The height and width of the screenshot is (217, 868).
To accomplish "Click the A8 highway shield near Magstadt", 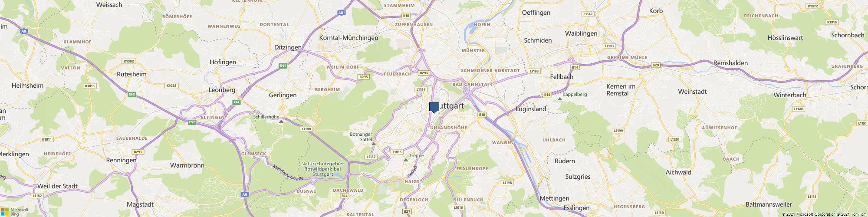I will click(245, 194).
